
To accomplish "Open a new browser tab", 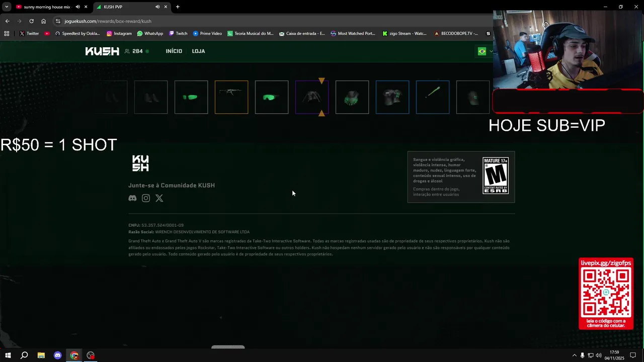I will coord(178,7).
